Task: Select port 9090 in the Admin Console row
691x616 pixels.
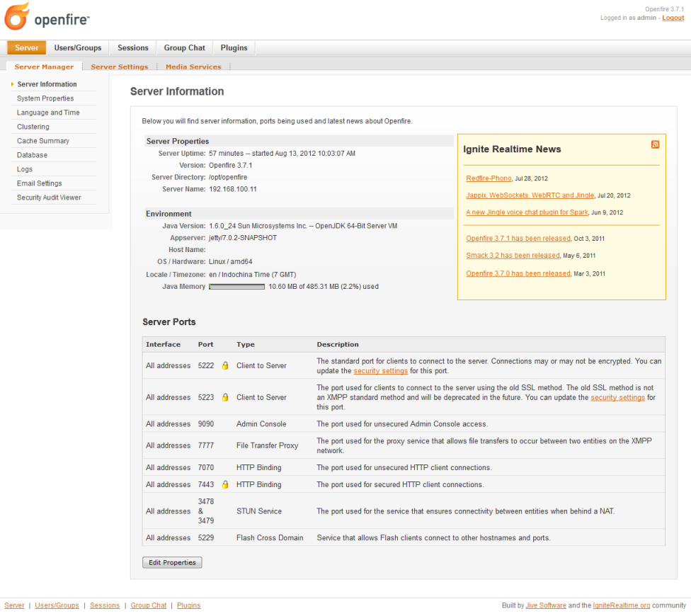Action: 206,423
